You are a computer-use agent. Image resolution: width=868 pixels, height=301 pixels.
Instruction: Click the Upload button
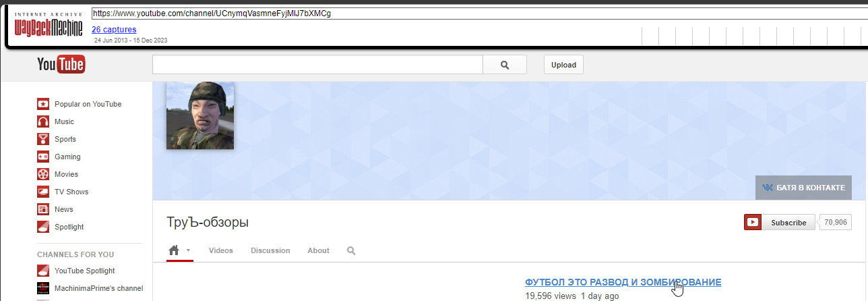point(563,65)
